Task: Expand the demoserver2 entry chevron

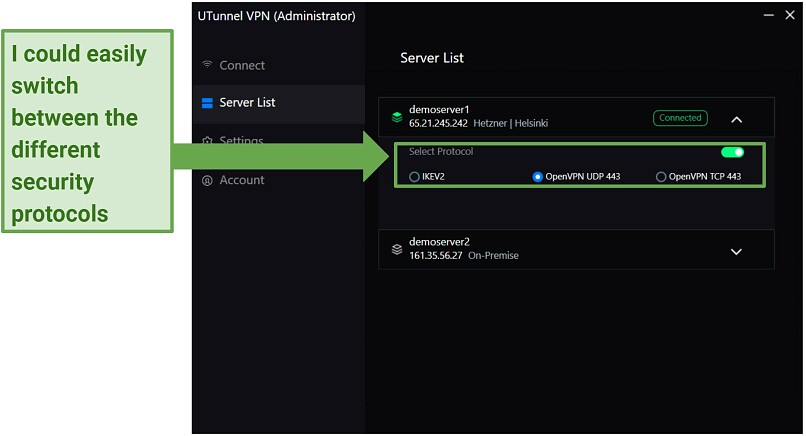Action: click(x=737, y=252)
